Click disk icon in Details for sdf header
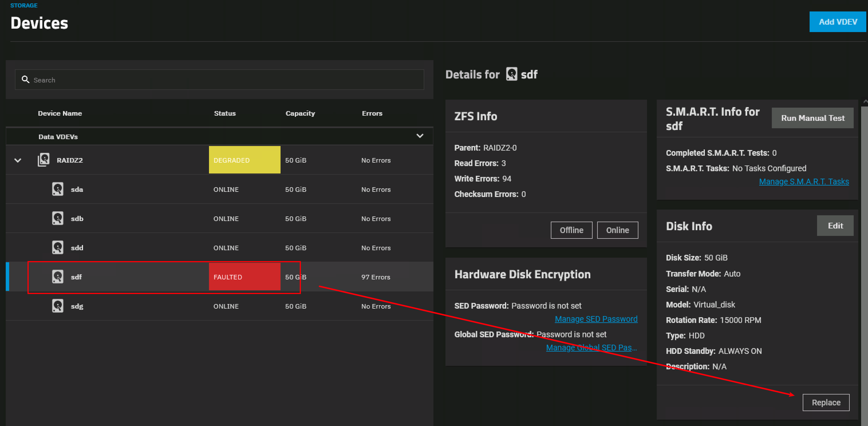The width and height of the screenshot is (868, 426). [511, 74]
